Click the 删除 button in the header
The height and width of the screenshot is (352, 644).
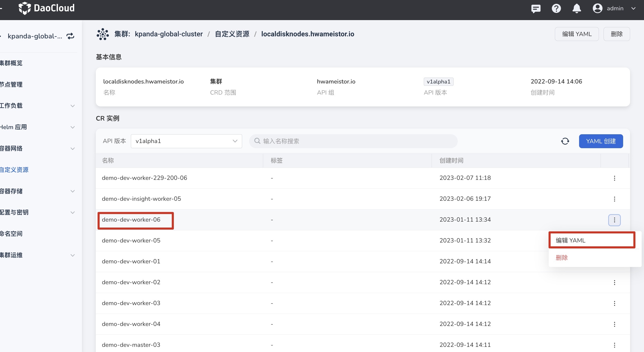pyautogui.click(x=617, y=34)
